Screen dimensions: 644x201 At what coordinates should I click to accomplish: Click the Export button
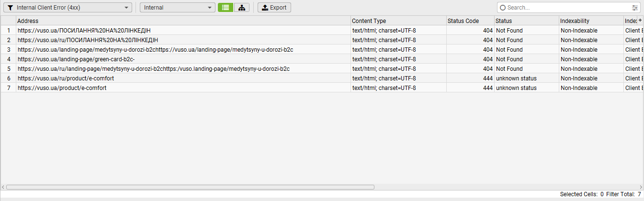tap(274, 8)
